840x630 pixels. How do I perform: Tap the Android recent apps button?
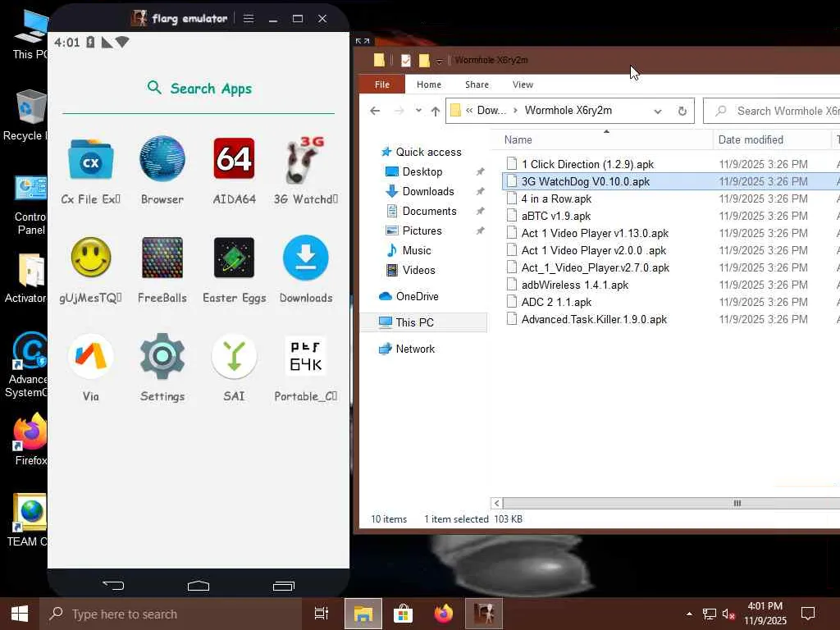tap(283, 586)
